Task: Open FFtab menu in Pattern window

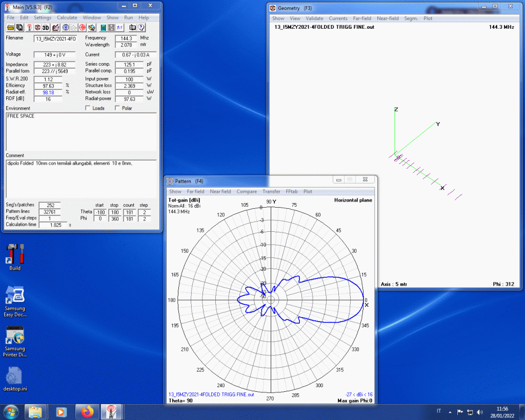Action: click(x=292, y=191)
